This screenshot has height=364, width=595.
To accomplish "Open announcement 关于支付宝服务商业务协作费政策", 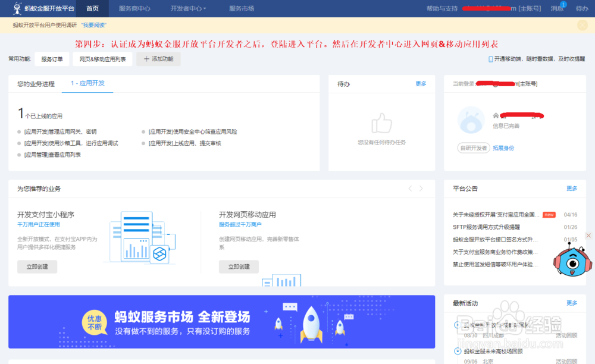I will [x=495, y=252].
